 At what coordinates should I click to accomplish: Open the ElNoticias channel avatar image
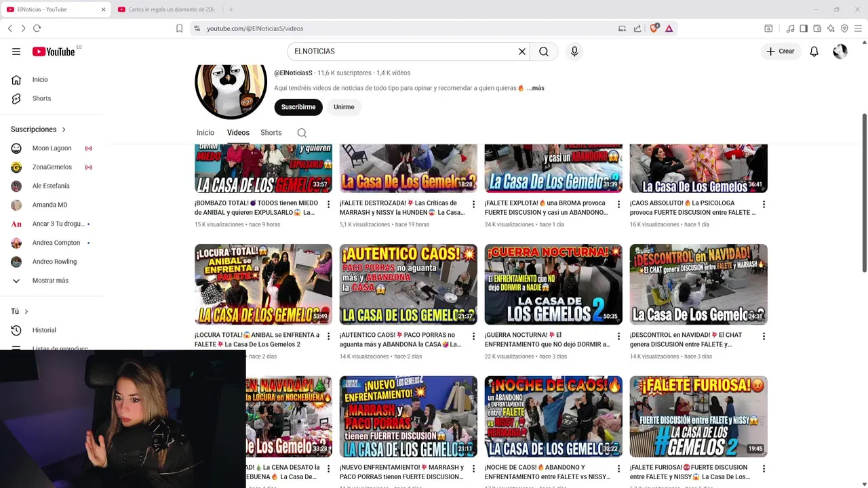tap(231, 91)
